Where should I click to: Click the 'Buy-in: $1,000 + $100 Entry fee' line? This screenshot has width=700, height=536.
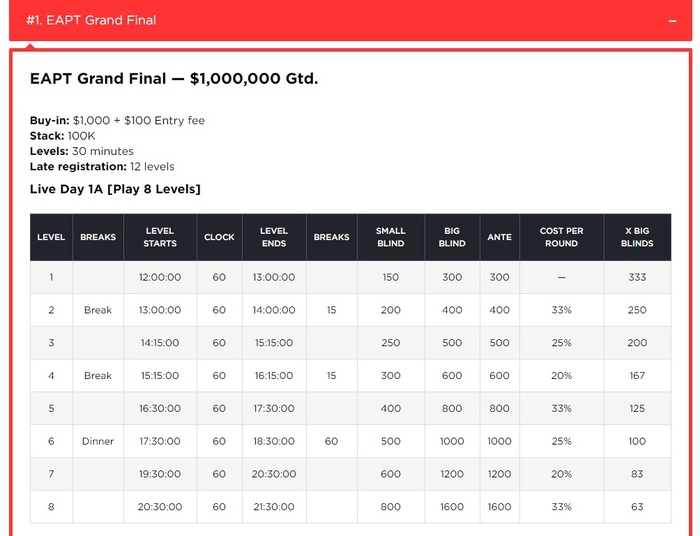(x=117, y=120)
